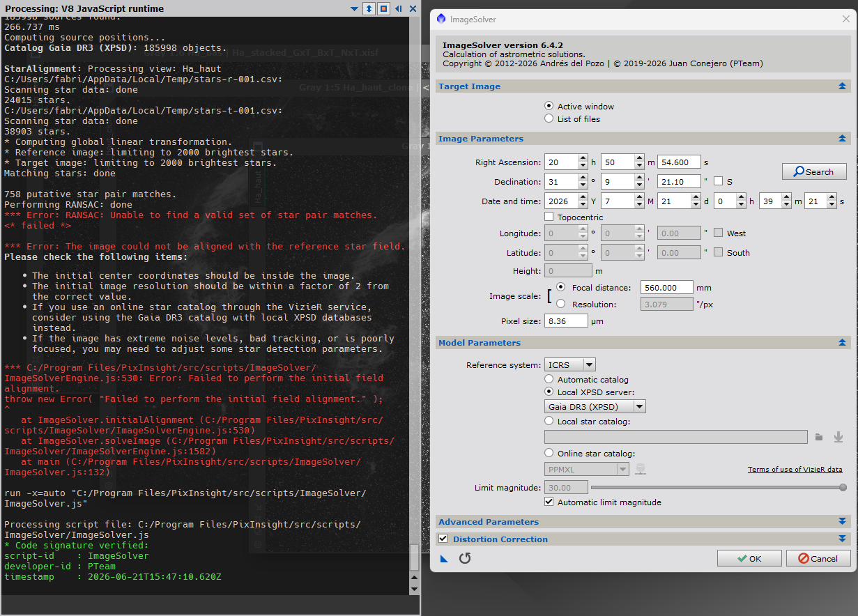Select the List of files radio button

549,118
